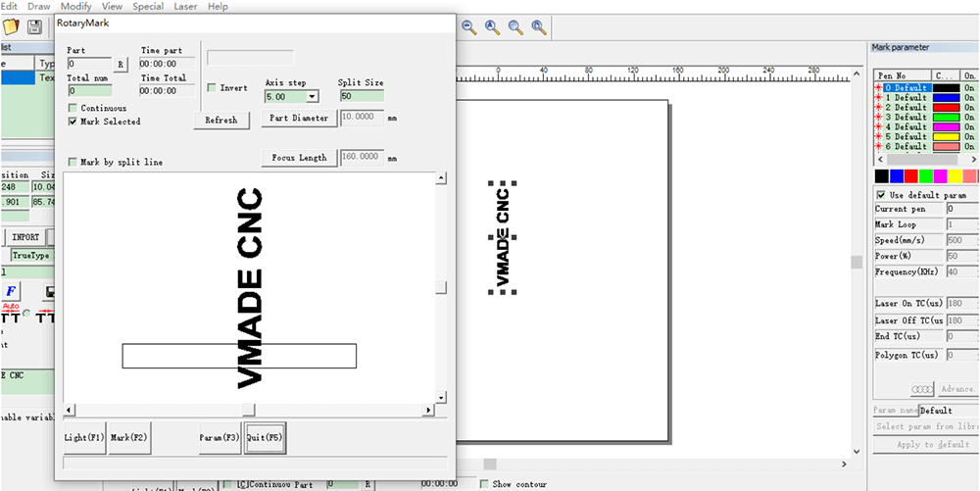The width and height of the screenshot is (980, 491).
Task: Click the preview vertical scrollbar thumb
Action: (x=441, y=288)
